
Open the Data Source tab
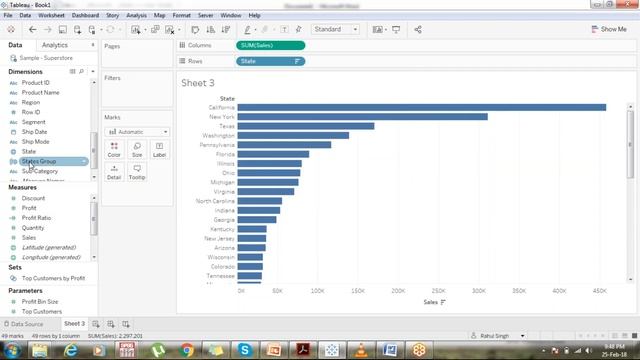point(23,324)
